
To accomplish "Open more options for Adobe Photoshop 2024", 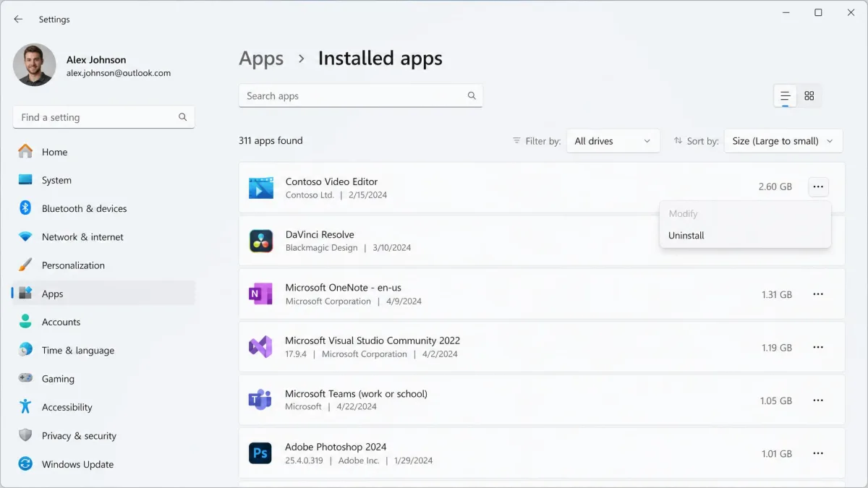I will [818, 453].
